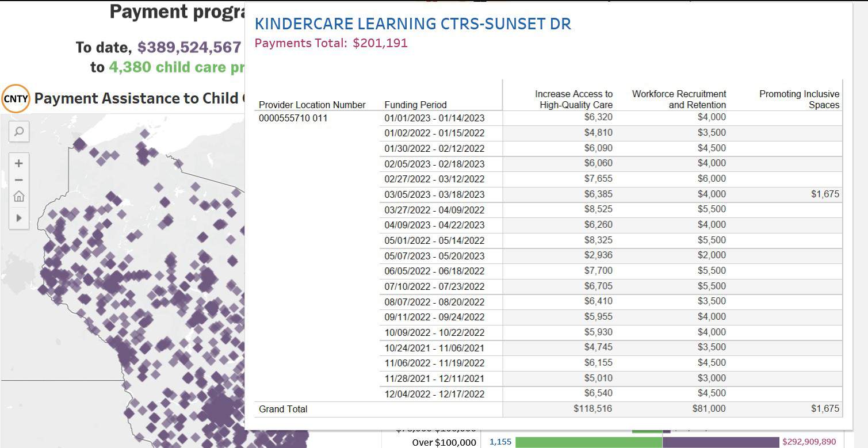Screen dimensions: 868x448
Task: Click the $2,936 High-Quality Care value
Action: point(598,255)
